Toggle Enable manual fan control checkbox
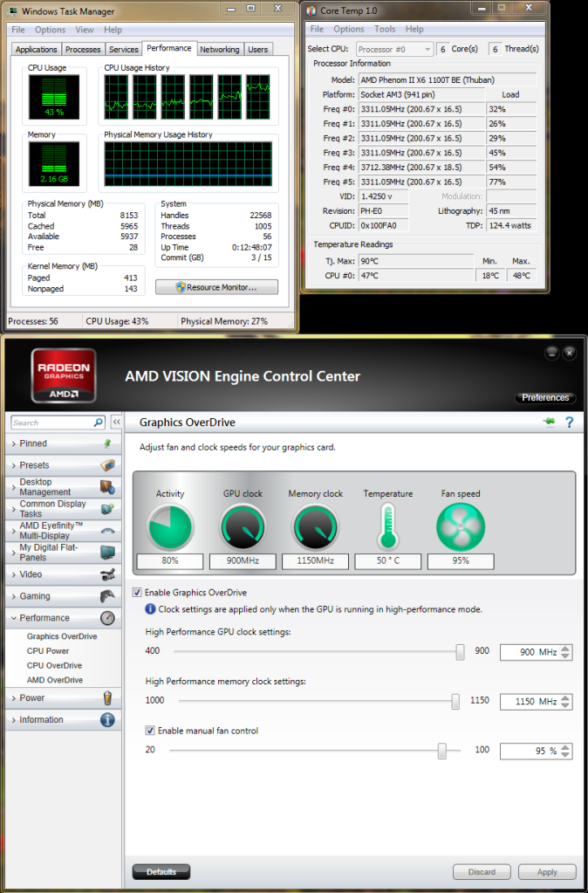588x893 pixels. click(x=150, y=730)
